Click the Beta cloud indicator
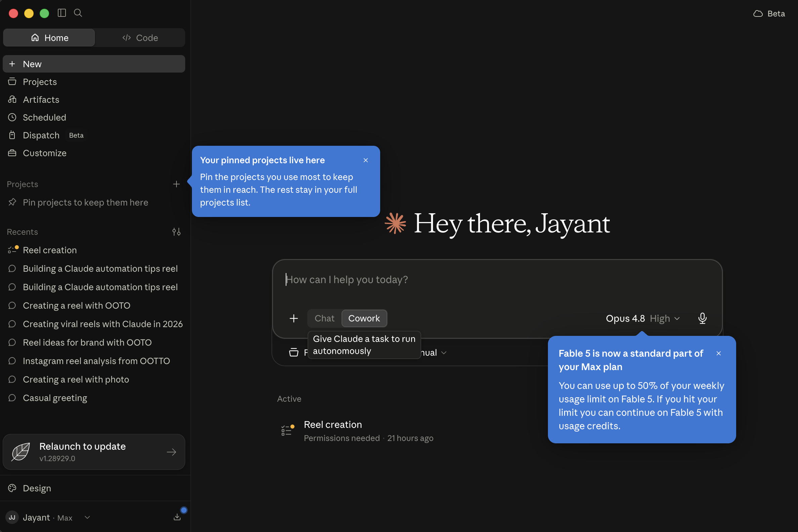Image resolution: width=798 pixels, height=532 pixels. pos(769,13)
